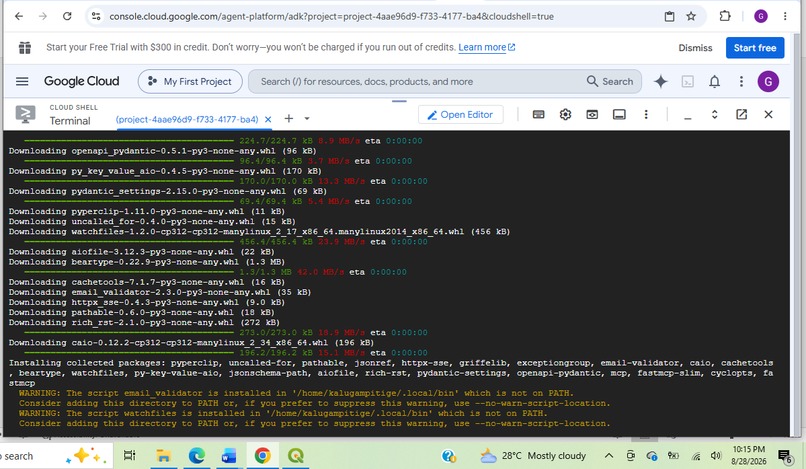Open Windows notification center

(784, 456)
